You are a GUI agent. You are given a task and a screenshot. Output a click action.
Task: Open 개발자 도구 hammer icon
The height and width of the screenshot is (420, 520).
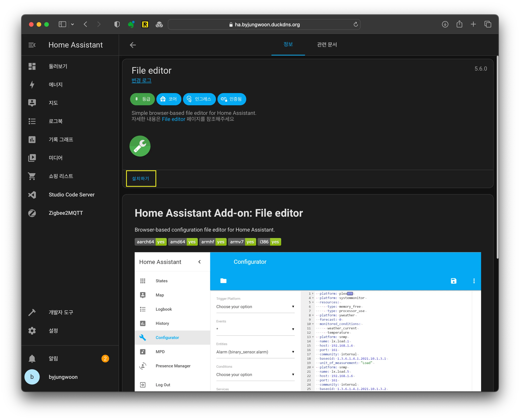click(x=32, y=312)
